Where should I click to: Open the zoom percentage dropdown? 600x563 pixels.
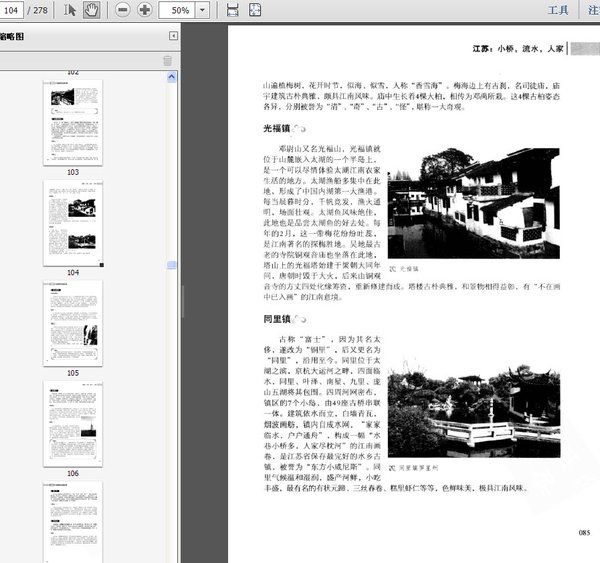point(205,10)
